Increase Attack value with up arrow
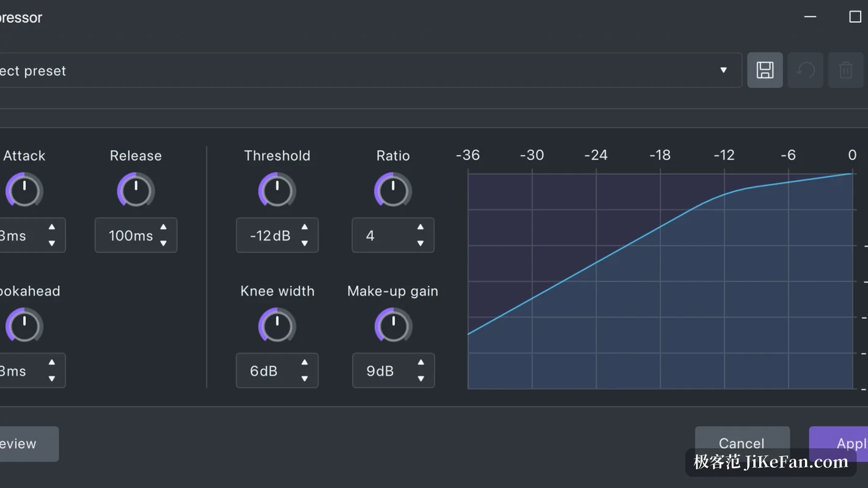The height and width of the screenshot is (488, 868). tap(52, 227)
